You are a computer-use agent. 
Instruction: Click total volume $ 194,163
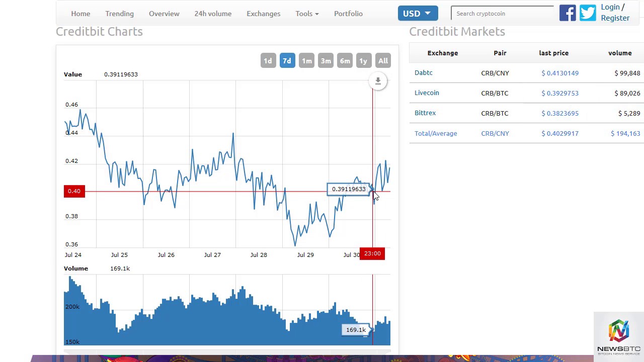625,133
